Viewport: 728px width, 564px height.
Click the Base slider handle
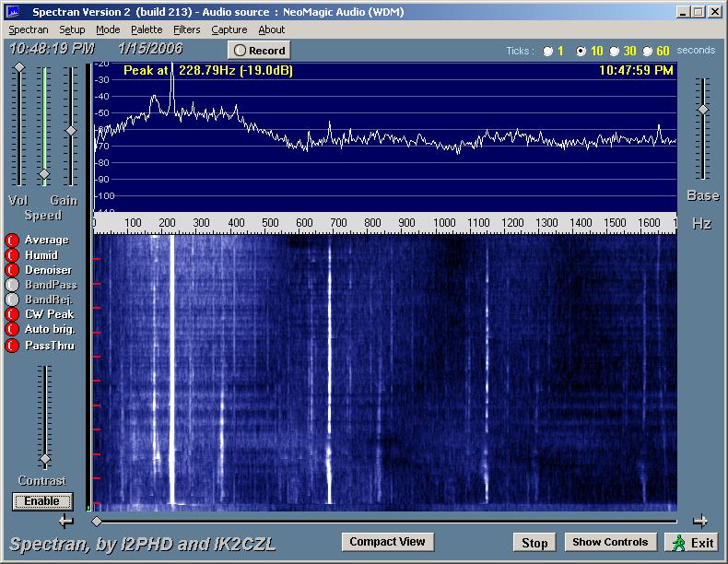[x=703, y=110]
